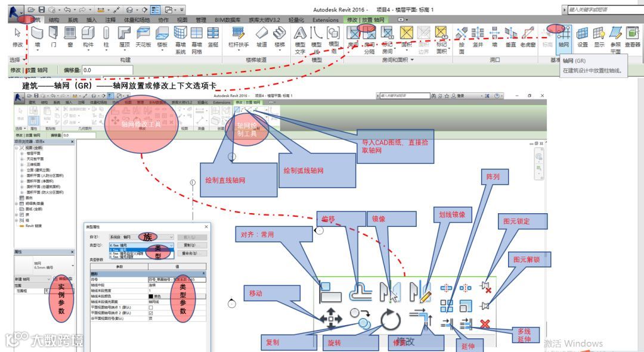Open the 屋顶 dropdown arrow
Viewport: 644px width, 352px height.
[124, 50]
